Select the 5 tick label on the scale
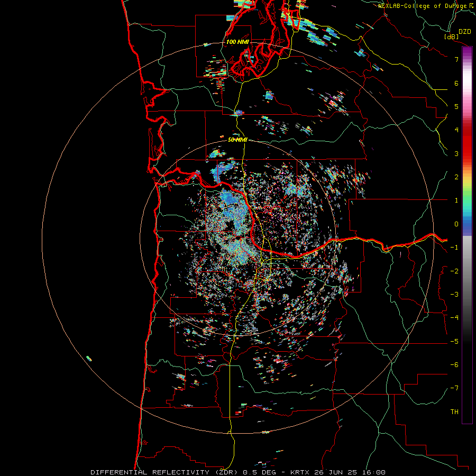The width and height of the screenshot is (476, 476). (456, 106)
